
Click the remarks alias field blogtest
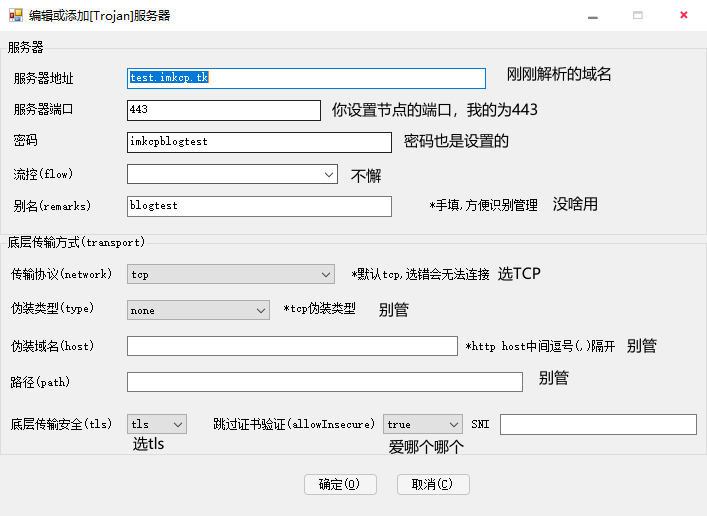[259, 206]
